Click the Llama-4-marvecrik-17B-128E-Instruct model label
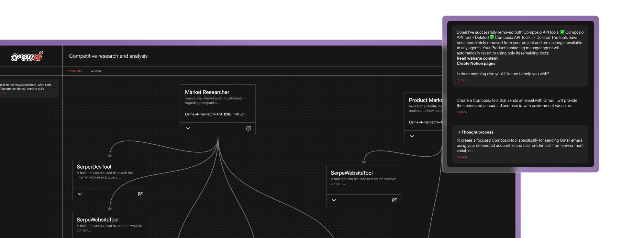 [215, 114]
